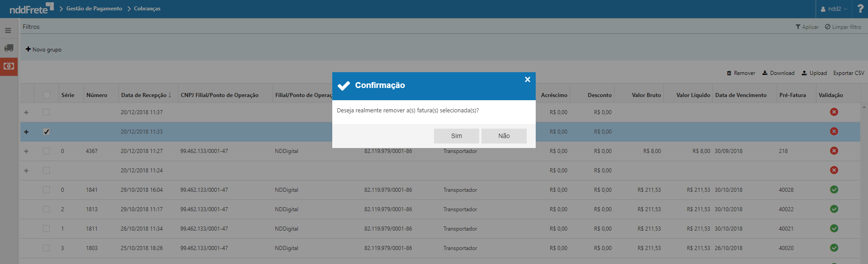Cancel removal with the Não button
The height and width of the screenshot is (264, 868).
tap(504, 136)
